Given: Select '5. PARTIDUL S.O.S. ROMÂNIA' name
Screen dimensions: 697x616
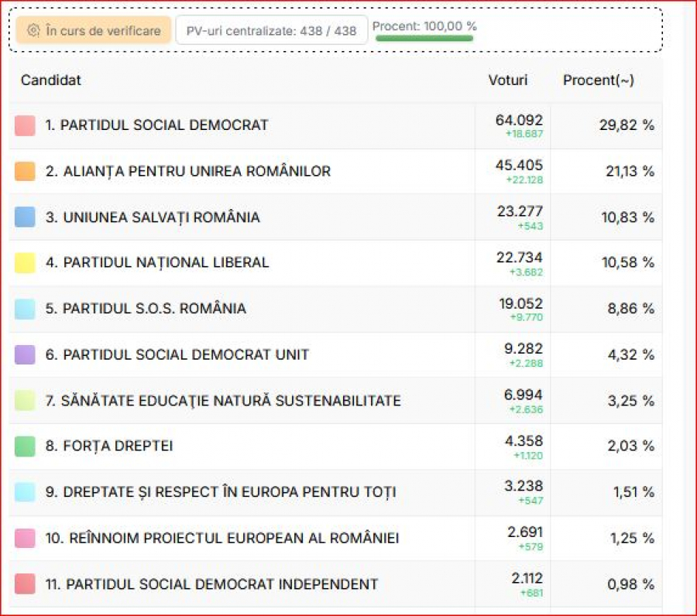Looking at the screenshot, I should [x=146, y=309].
